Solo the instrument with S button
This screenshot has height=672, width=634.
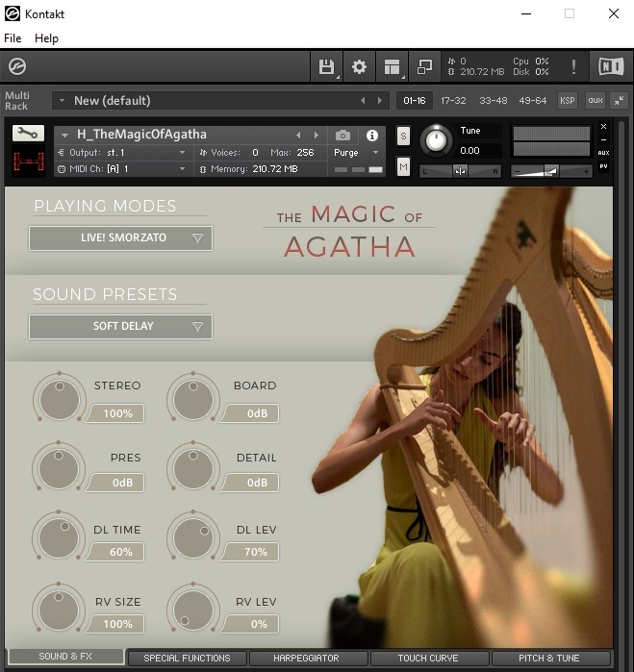pyautogui.click(x=403, y=137)
